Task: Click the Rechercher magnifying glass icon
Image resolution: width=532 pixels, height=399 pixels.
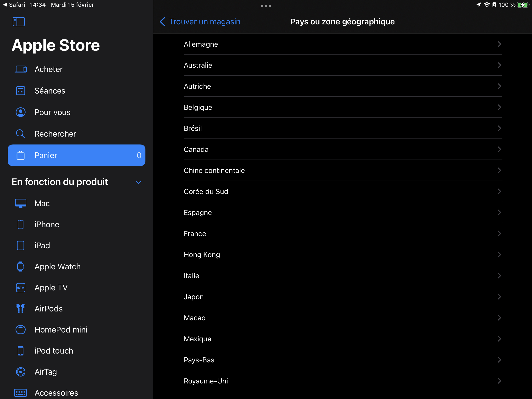Action: coord(21,134)
